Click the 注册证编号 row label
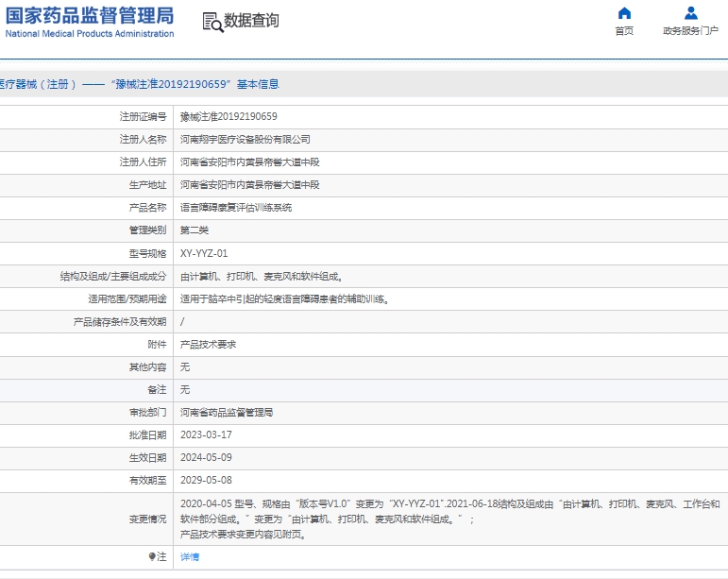Image resolution: width=728 pixels, height=579 pixels. point(143,116)
